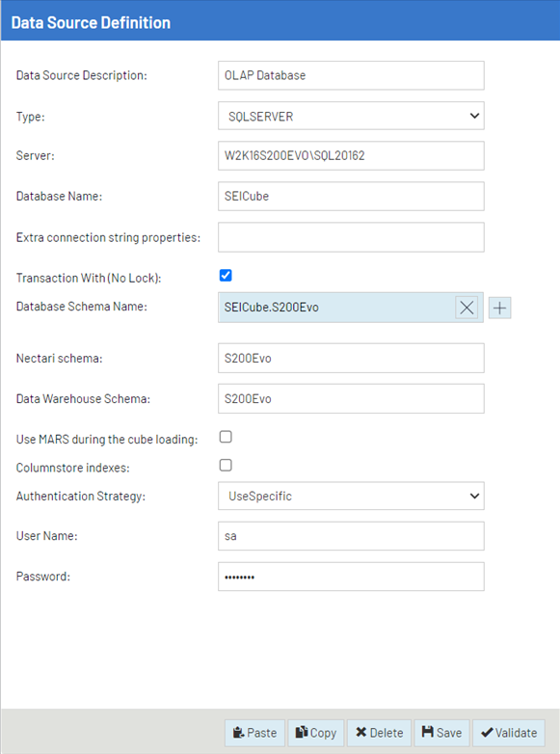Open the Type dropdown showing SQLSERVER
Viewport: 560px width, 754px height.
click(x=351, y=116)
